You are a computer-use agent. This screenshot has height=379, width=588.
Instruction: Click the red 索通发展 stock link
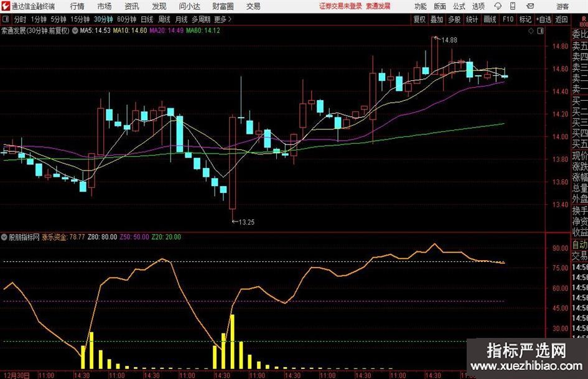(378, 6)
